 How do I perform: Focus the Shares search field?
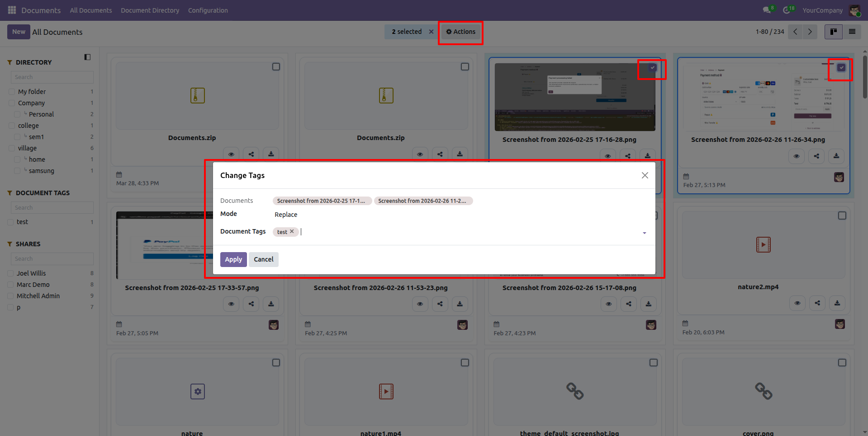[x=52, y=259]
